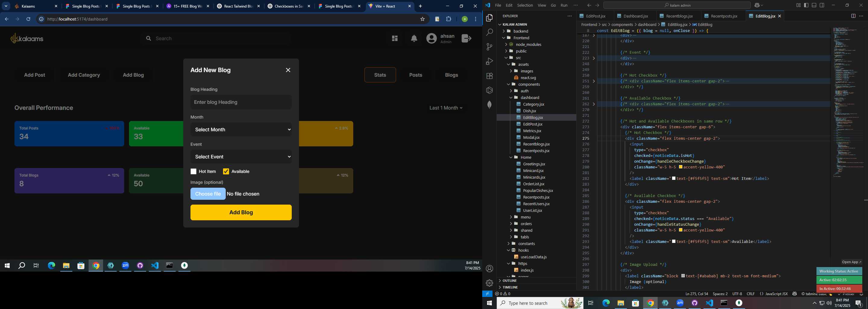This screenshot has height=309, width=868.
Task: Open Extensions view in VS Code
Action: click(489, 76)
